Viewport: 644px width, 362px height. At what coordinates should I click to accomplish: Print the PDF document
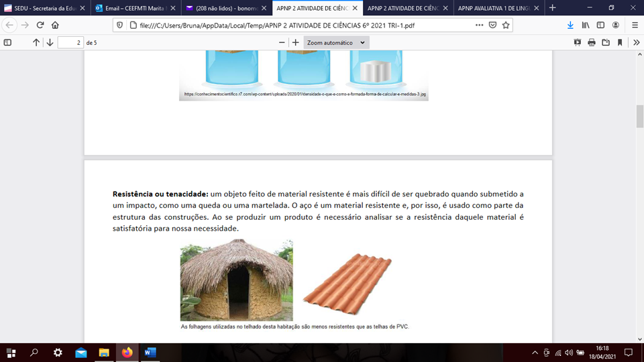point(592,42)
